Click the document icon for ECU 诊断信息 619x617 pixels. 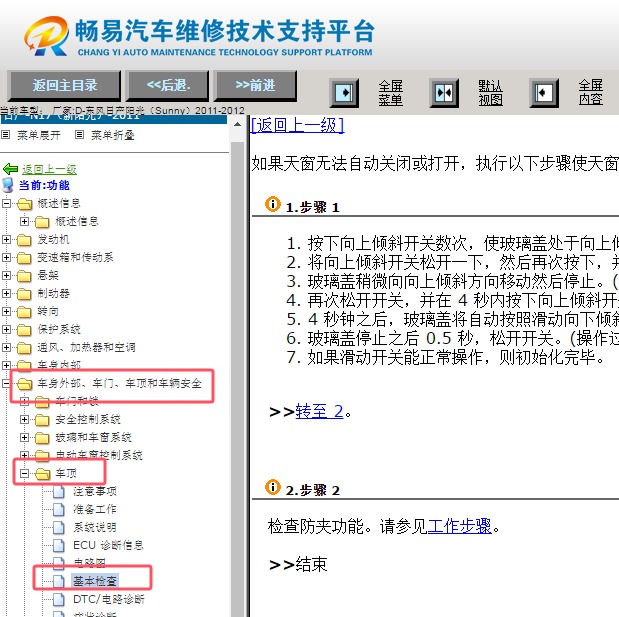[59, 546]
